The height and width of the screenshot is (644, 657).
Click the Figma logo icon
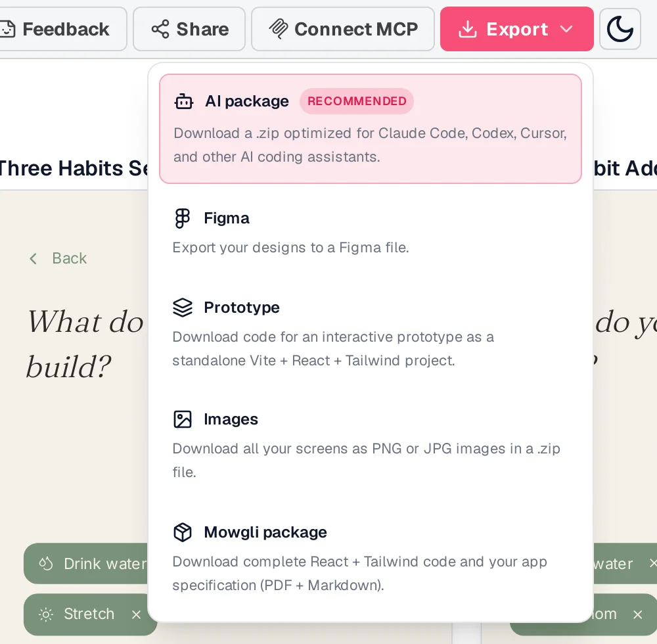point(182,218)
